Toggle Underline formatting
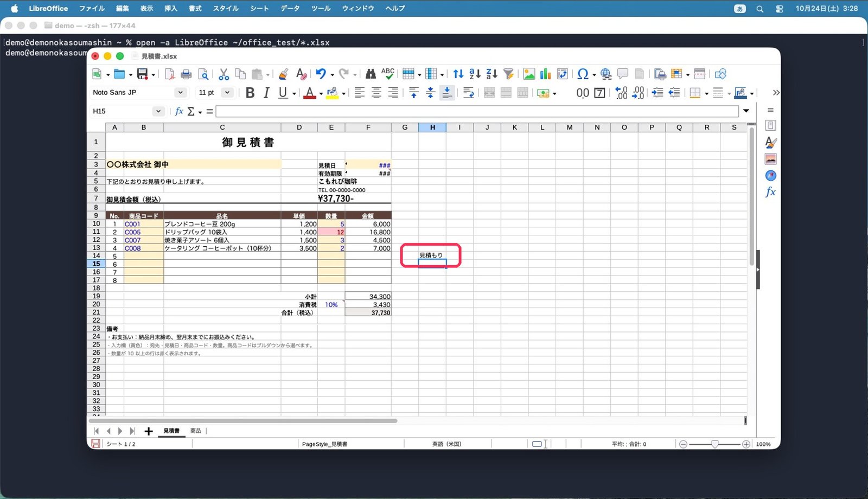Viewport: 868px width, 499px height. (283, 93)
